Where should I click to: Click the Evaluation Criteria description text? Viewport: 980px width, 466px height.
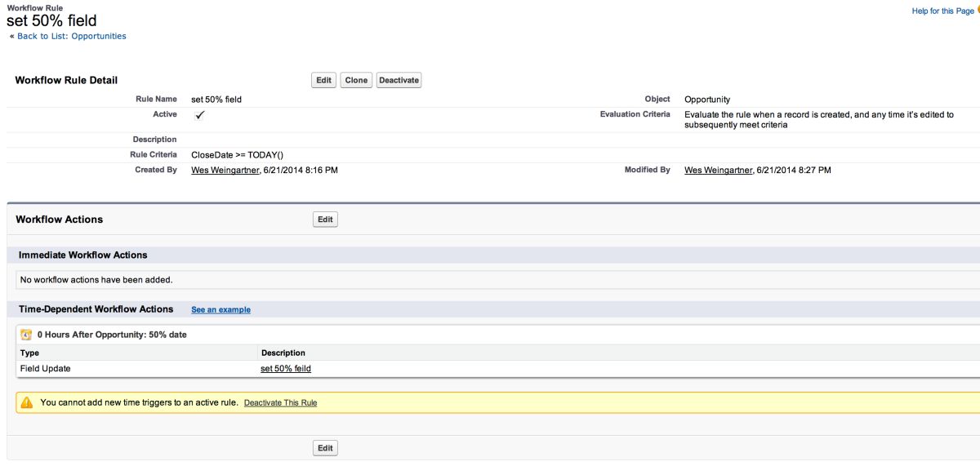pos(819,120)
